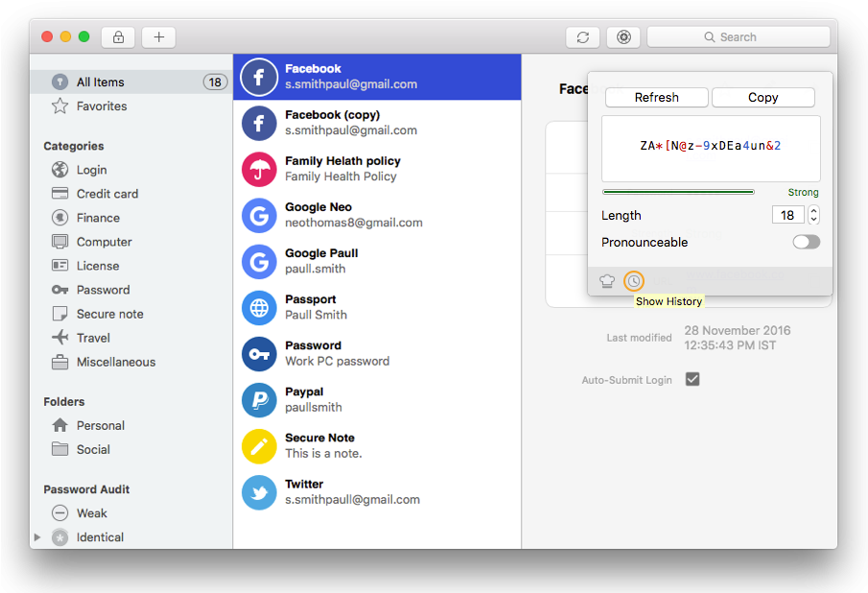Select the Finance category icon
Image resolution: width=868 pixels, height=593 pixels.
(59, 217)
